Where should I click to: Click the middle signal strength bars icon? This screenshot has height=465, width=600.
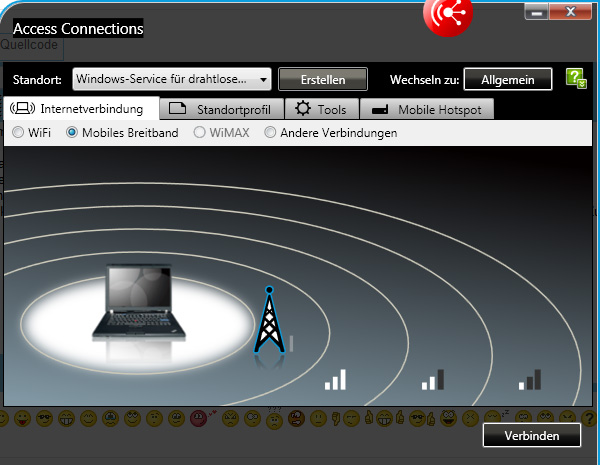pyautogui.click(x=432, y=379)
